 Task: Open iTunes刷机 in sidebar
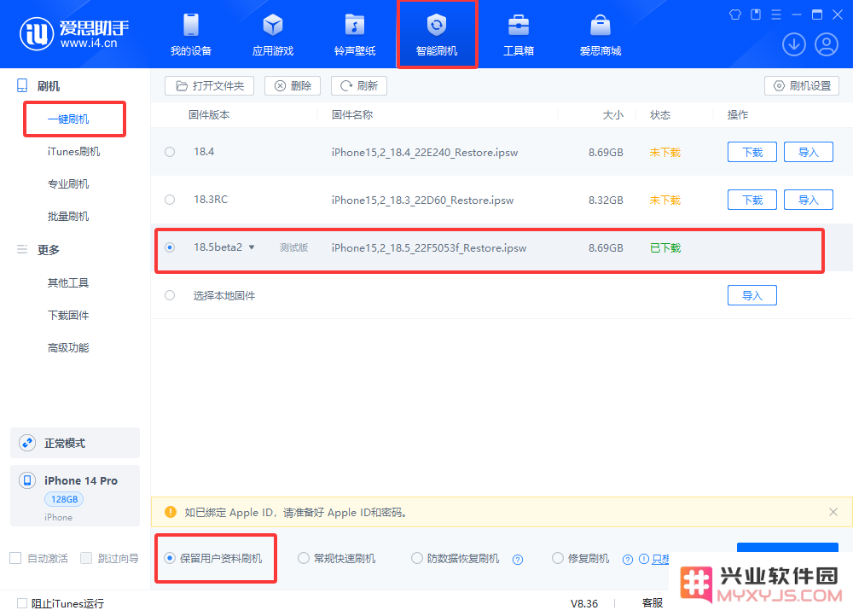[x=73, y=152]
